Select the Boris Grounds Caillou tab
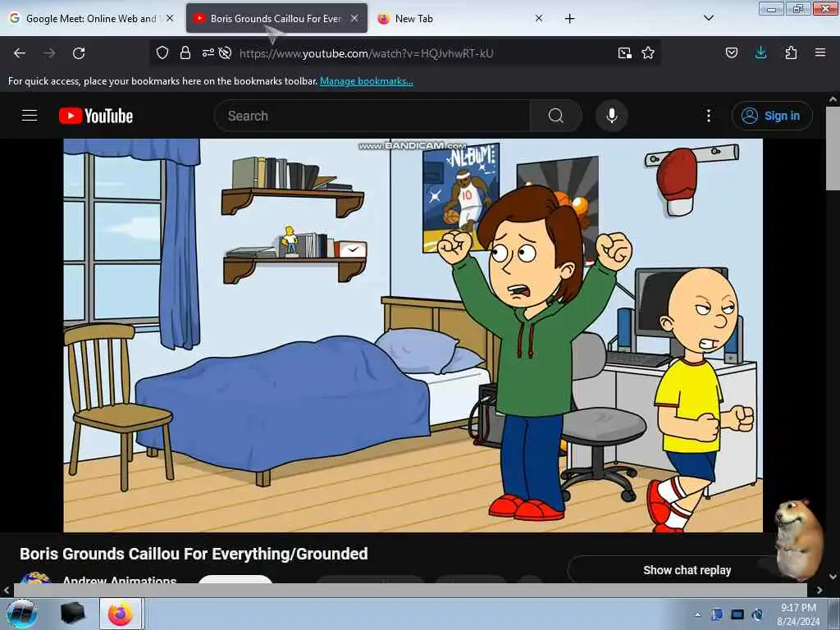 (276, 18)
